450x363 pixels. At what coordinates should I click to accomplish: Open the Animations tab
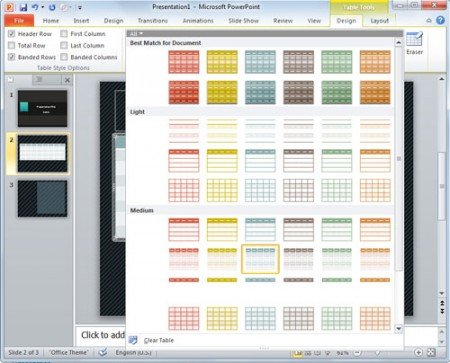click(x=198, y=21)
